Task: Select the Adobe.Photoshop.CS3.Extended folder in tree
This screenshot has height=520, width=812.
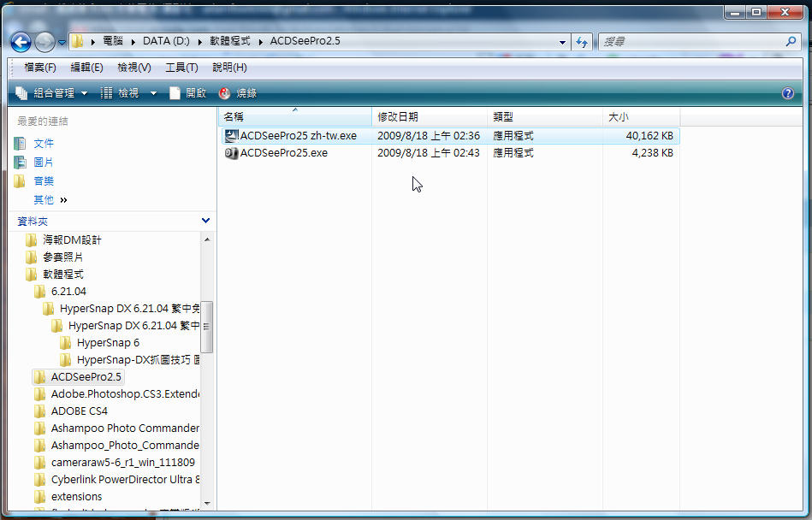Action: click(125, 393)
